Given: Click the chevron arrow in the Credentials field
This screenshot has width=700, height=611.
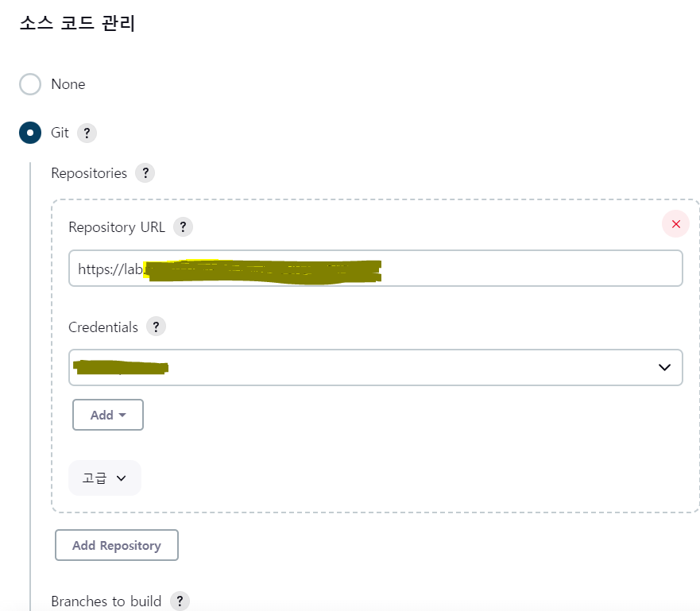Looking at the screenshot, I should (x=664, y=367).
